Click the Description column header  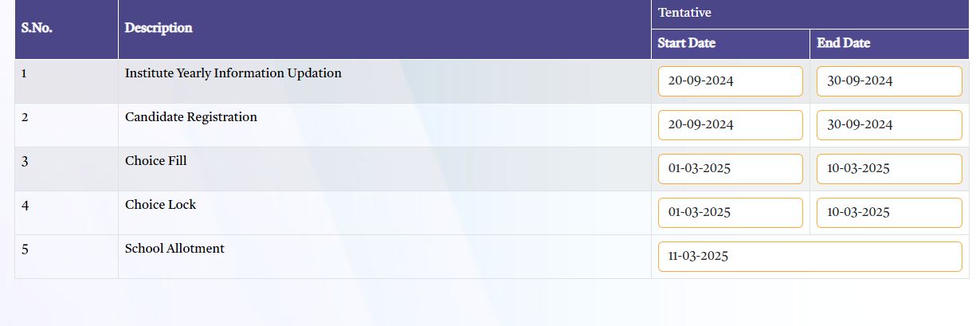[159, 28]
